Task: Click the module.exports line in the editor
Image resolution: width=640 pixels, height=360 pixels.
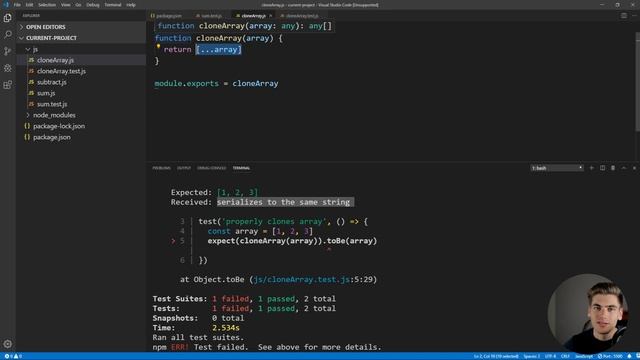Action: (216, 83)
